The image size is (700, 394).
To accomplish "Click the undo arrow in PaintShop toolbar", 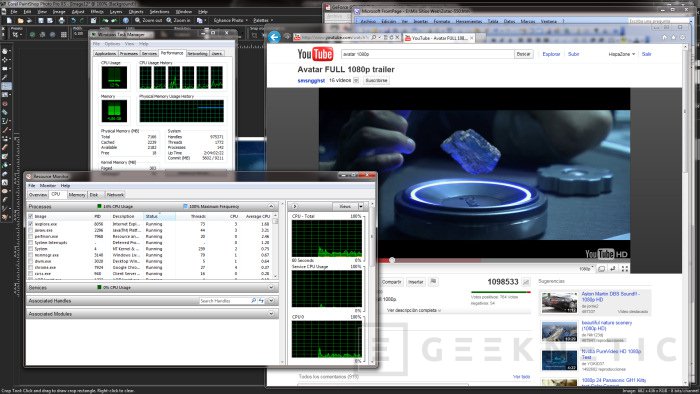I will pos(73,21).
